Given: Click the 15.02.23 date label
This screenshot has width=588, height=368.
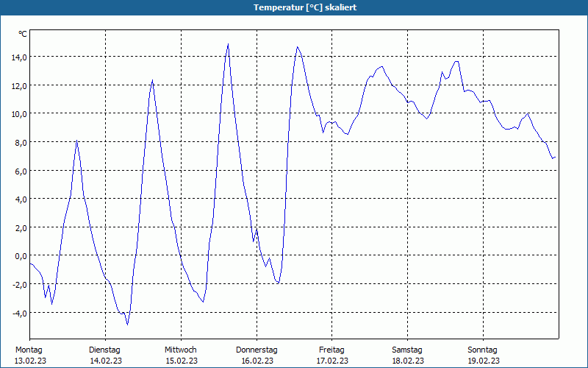Looking at the screenshot, I should [182, 361].
